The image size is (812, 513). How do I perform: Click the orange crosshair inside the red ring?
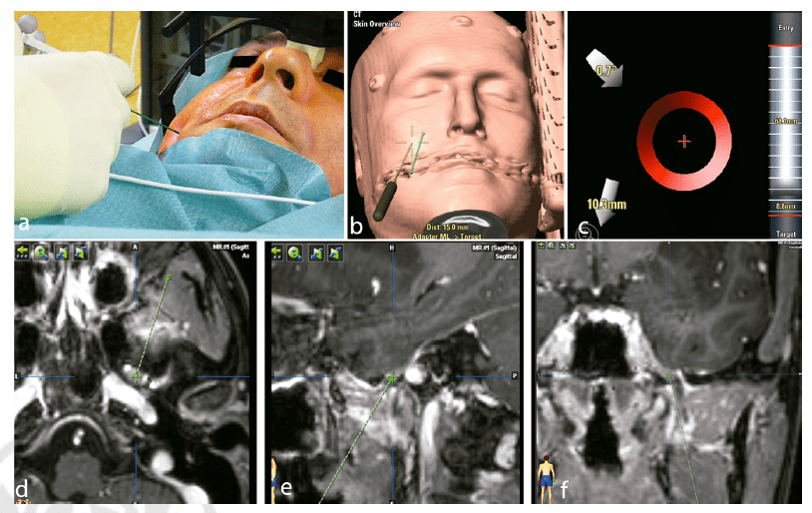point(684,142)
